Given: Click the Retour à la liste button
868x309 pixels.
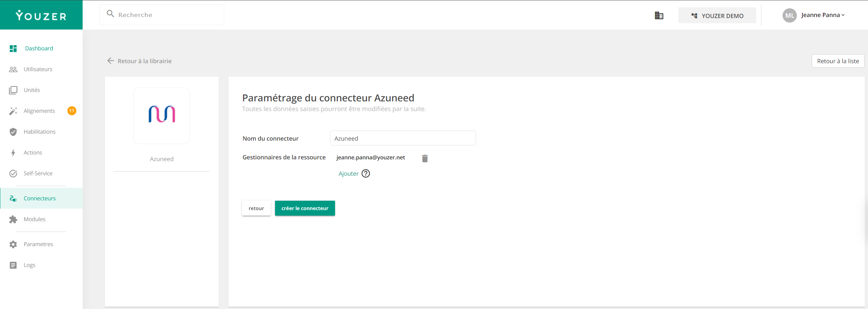Looking at the screenshot, I should [x=838, y=61].
